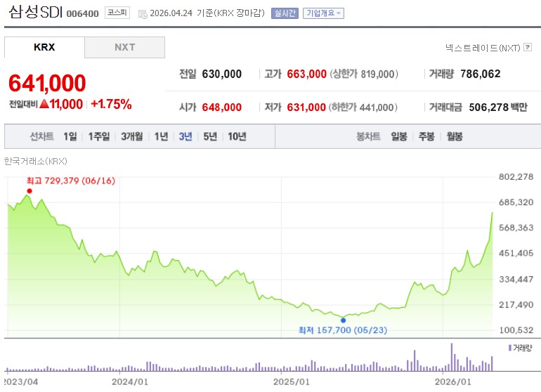Click the 802,278 y-axis label
Viewport: 541px width, 392px height.
click(x=516, y=176)
